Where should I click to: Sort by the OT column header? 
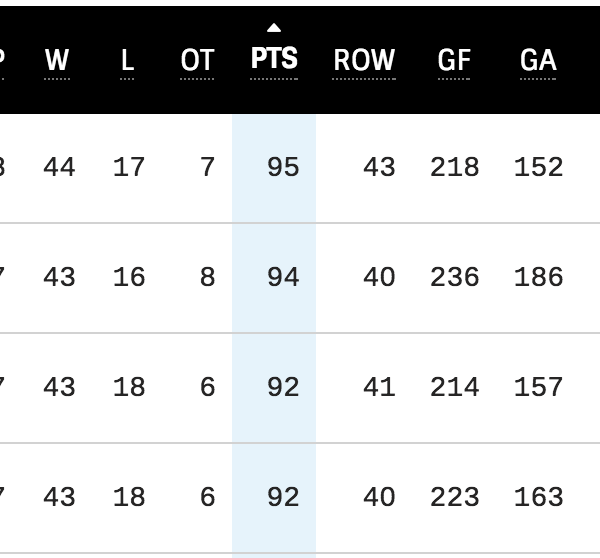[197, 60]
